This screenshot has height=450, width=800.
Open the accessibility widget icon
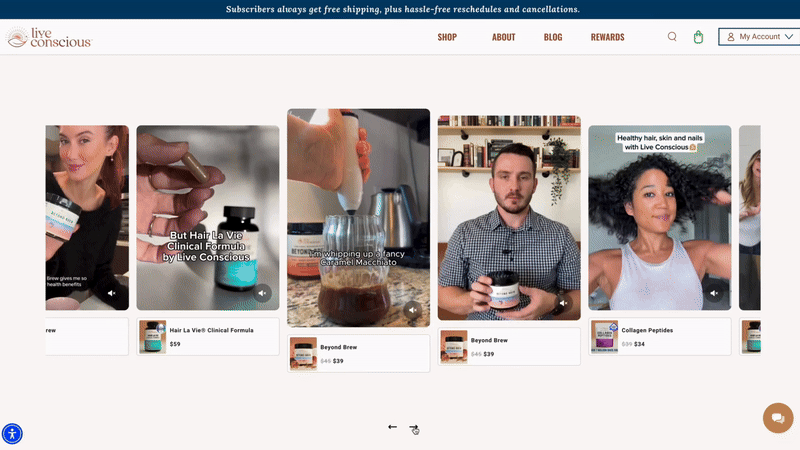click(12, 433)
